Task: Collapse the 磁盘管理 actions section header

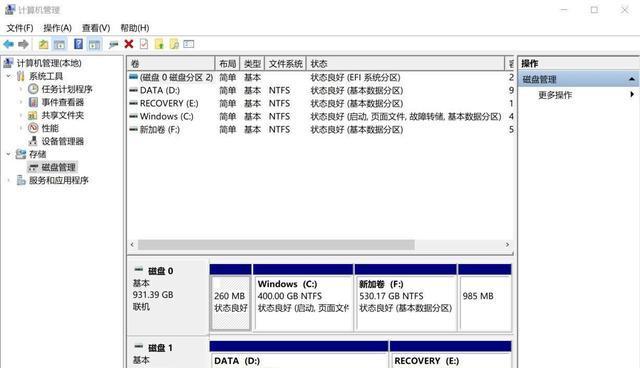Action: pos(631,79)
